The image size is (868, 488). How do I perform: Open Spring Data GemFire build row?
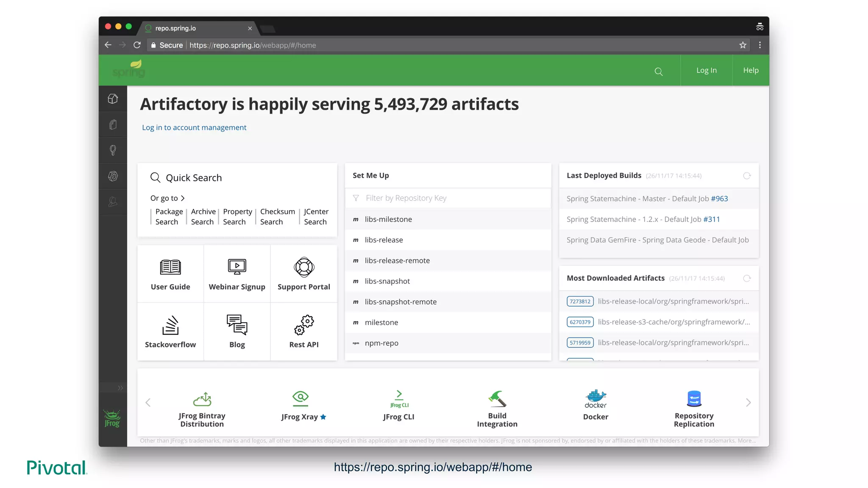[x=659, y=240]
